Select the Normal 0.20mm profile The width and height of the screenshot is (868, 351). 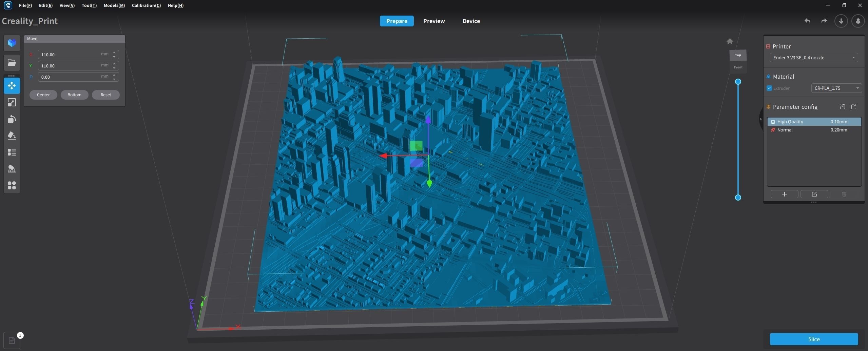point(814,130)
